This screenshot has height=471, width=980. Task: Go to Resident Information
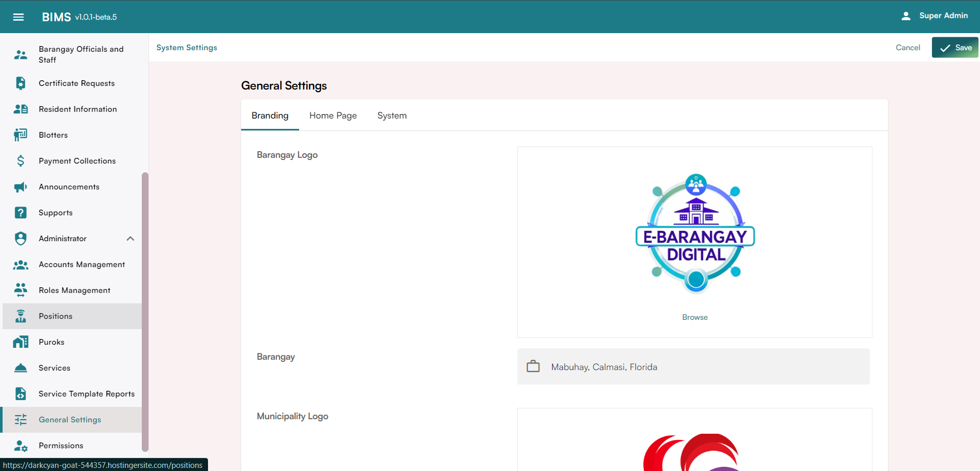click(72, 109)
